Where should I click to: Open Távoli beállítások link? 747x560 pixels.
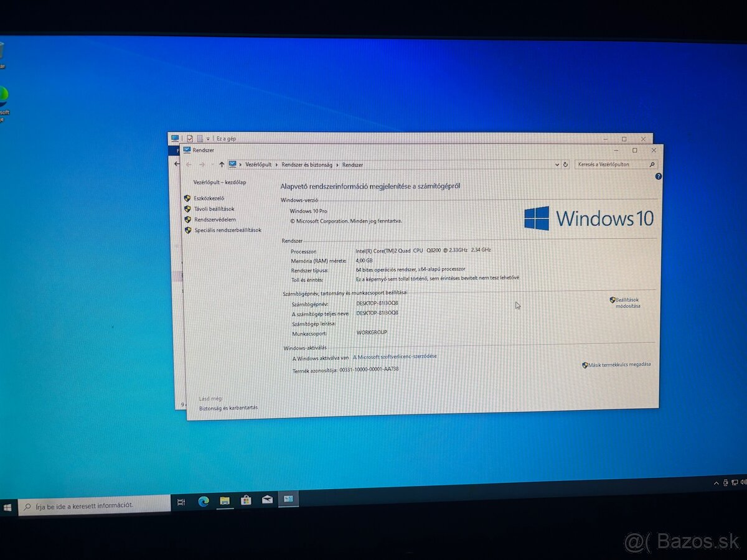pos(214,209)
